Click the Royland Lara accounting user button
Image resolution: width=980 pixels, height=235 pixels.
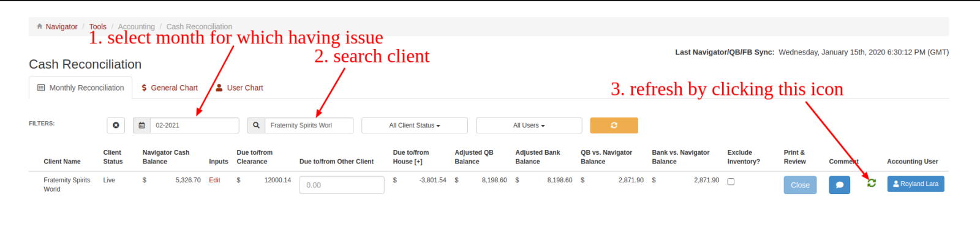coord(916,184)
